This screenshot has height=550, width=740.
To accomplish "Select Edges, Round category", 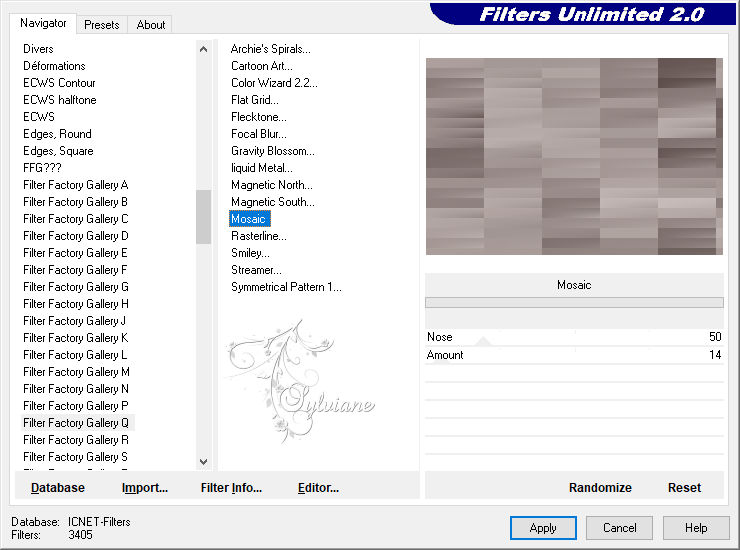I will (x=58, y=134).
